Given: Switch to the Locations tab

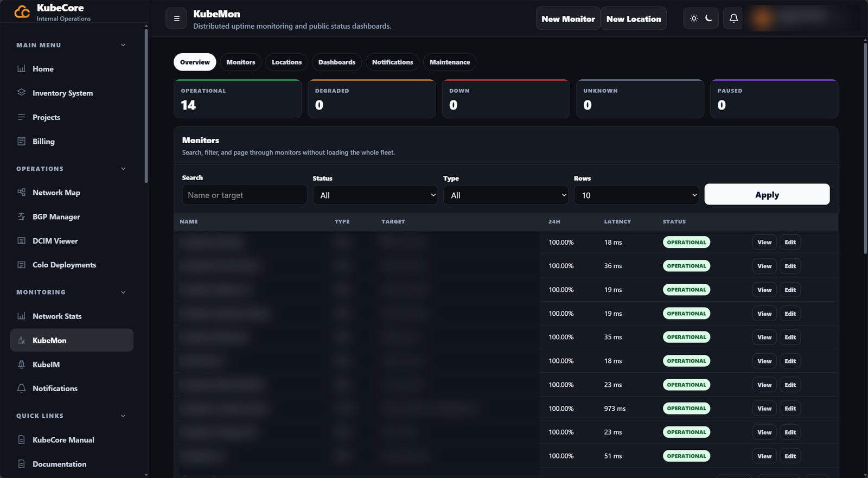Looking at the screenshot, I should [x=286, y=62].
